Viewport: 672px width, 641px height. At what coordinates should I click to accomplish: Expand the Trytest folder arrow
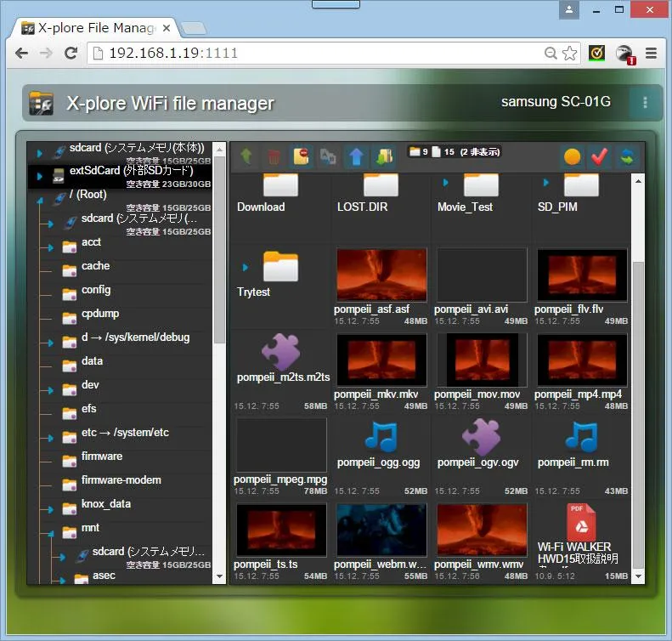click(x=246, y=268)
